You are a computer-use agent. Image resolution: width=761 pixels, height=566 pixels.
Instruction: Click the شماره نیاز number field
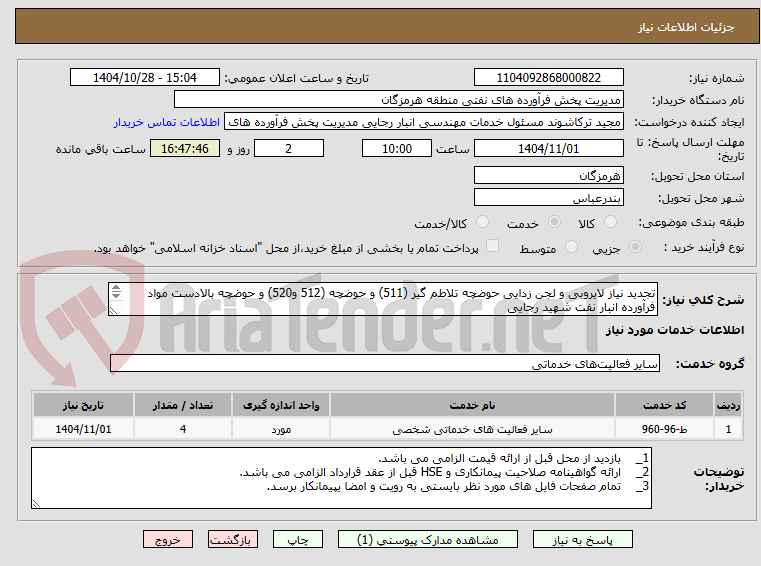[548, 78]
